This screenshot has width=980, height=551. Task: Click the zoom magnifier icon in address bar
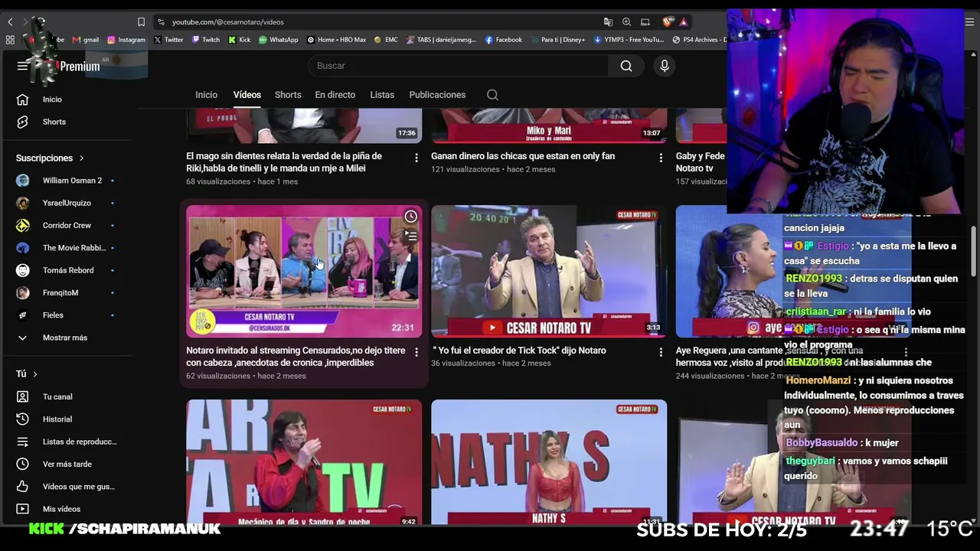[x=626, y=22]
